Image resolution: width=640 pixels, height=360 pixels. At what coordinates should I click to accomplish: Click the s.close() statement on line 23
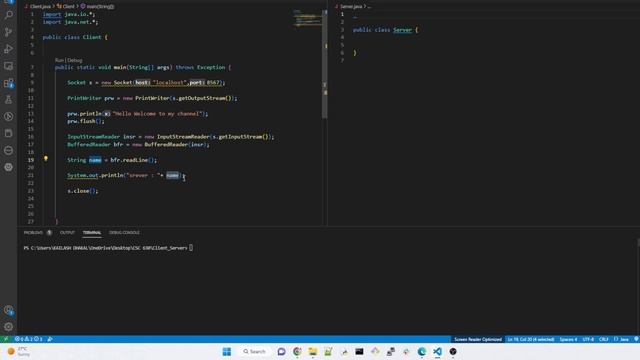pyautogui.click(x=83, y=191)
